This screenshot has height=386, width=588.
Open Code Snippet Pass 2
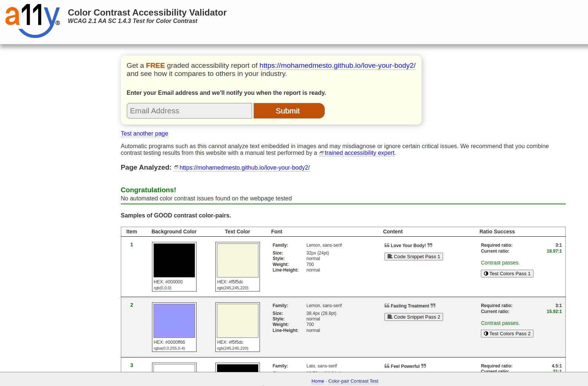[414, 317]
